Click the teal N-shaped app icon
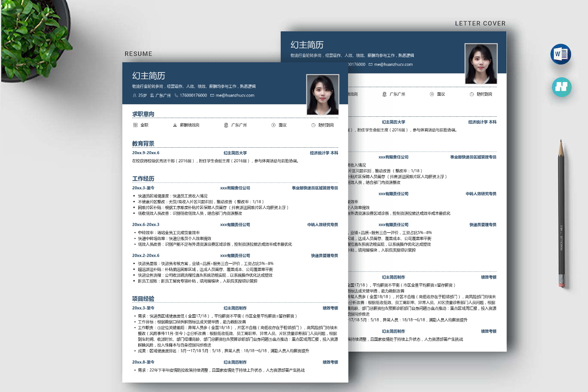Screen dimensions: 588x392 click(x=561, y=87)
